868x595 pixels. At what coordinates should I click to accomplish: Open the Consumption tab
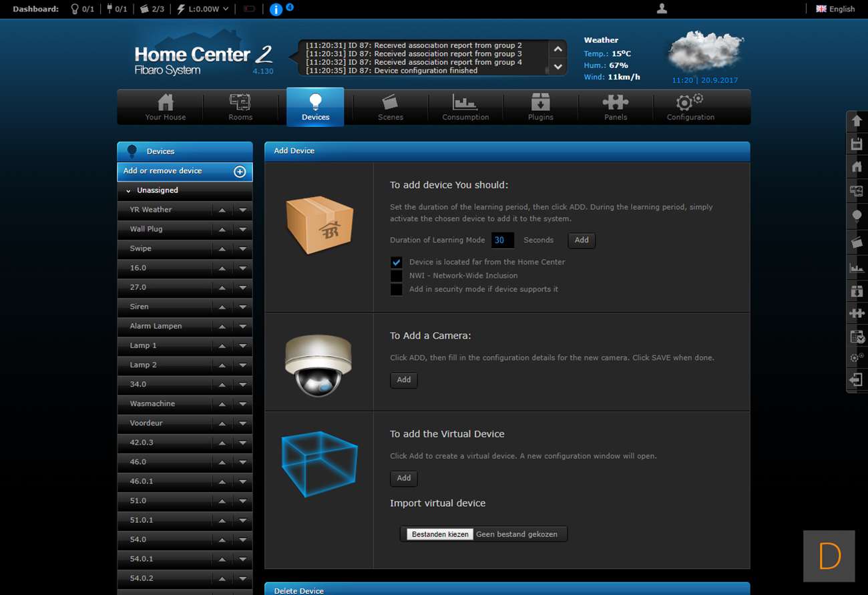click(465, 107)
